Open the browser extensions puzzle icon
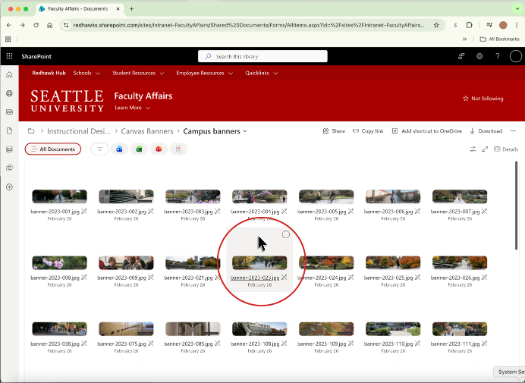The width and height of the screenshot is (525, 383). point(469,25)
